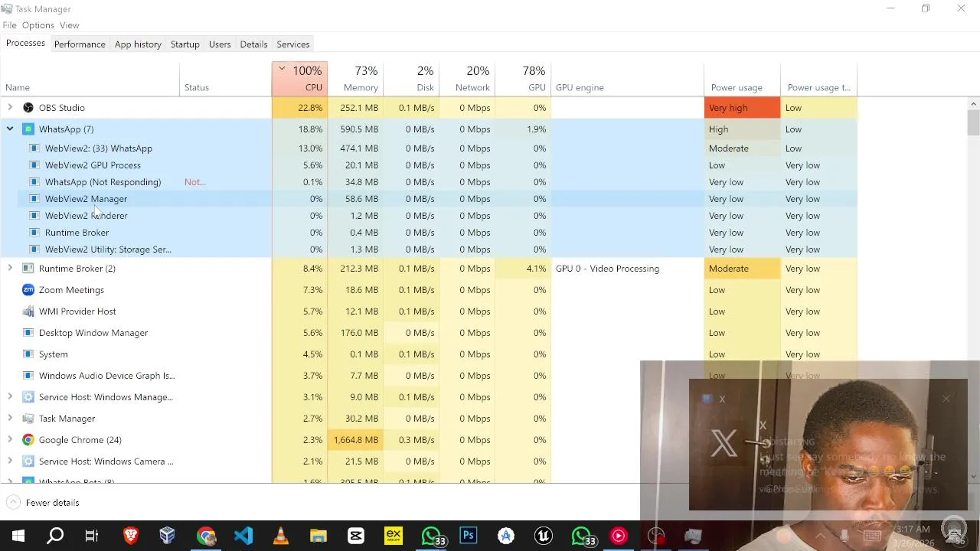Switch to the Startup tab
Screen dimensions: 980x551
point(185,44)
